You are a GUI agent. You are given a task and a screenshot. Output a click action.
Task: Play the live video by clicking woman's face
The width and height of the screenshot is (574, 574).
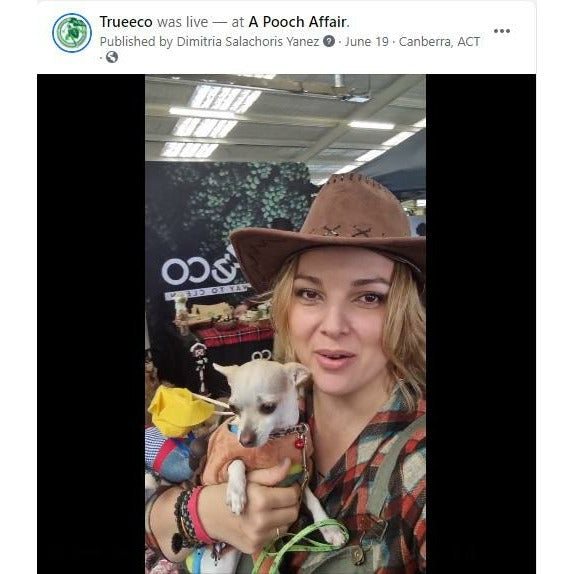(340, 322)
